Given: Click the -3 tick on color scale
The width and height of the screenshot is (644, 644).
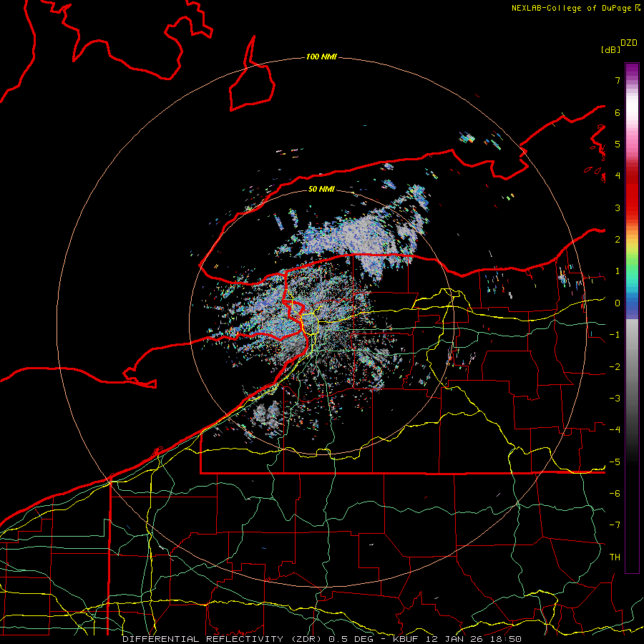Looking at the screenshot, I should [615, 398].
